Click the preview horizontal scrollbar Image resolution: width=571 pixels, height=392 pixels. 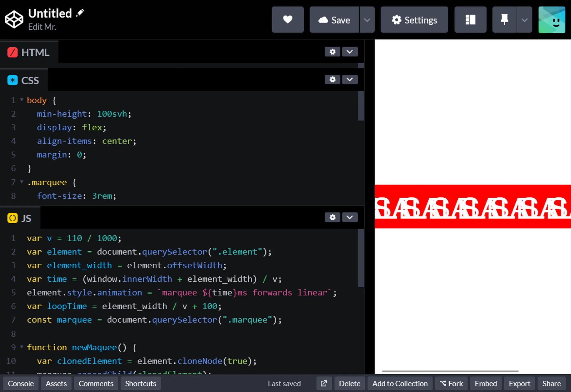[450, 371]
